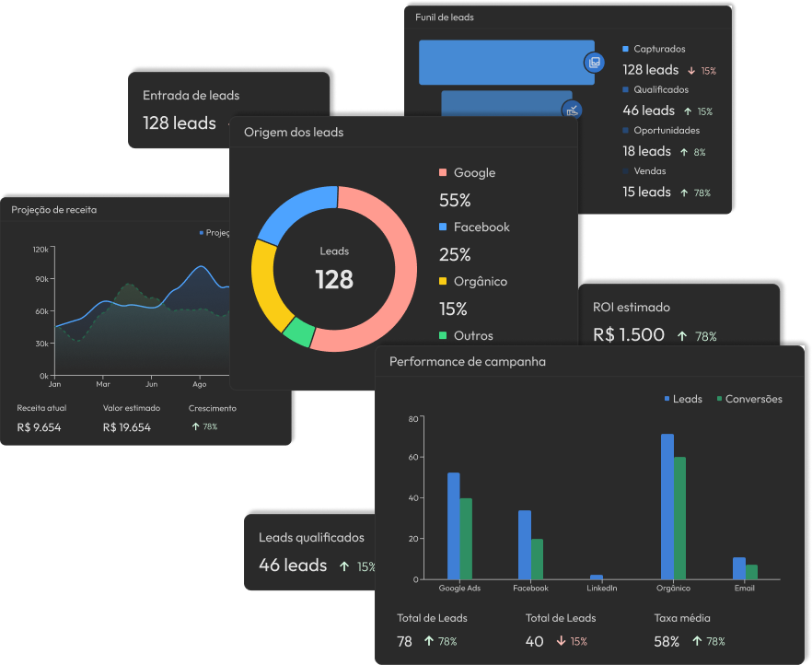
Task: Click the up arrow in Leads qualificados card
Action: tap(344, 566)
